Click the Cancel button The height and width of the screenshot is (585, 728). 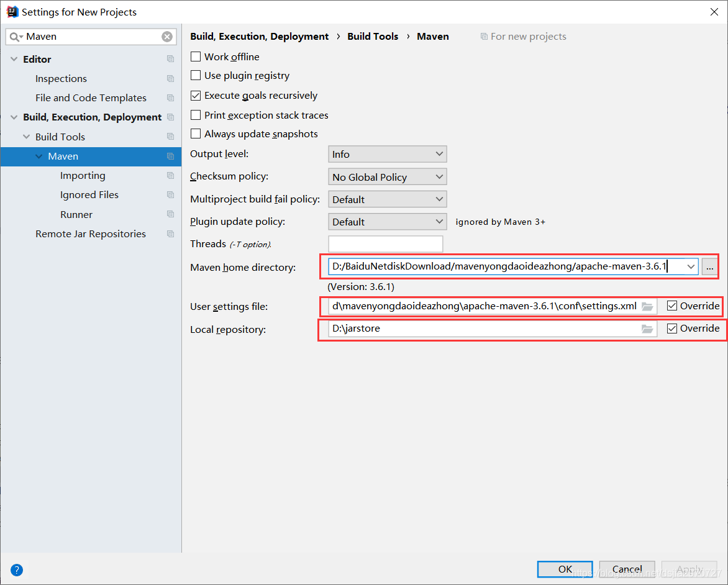(627, 569)
